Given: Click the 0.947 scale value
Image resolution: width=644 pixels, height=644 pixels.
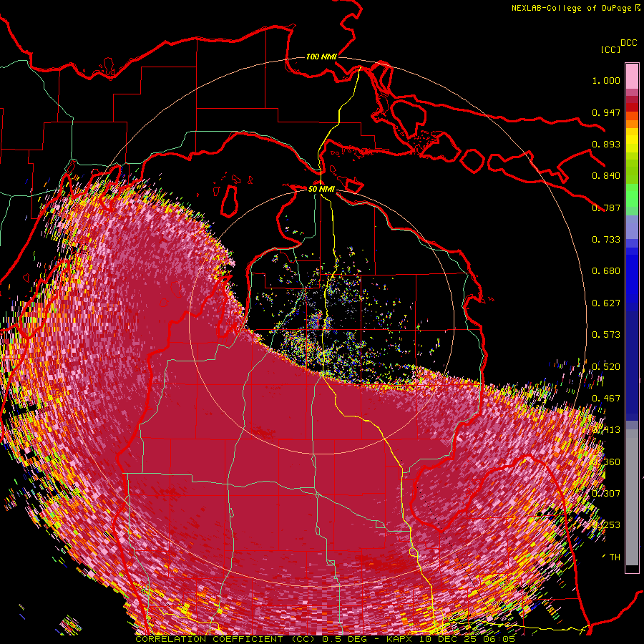Looking at the screenshot, I should pos(606,112).
